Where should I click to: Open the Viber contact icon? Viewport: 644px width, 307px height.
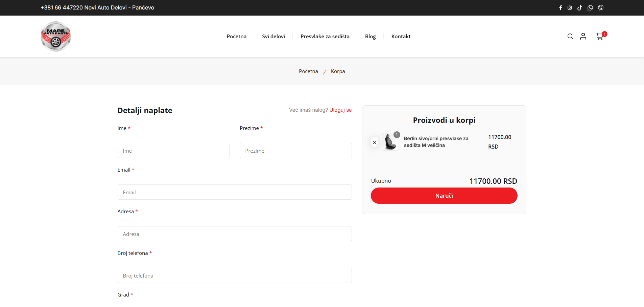tap(601, 8)
